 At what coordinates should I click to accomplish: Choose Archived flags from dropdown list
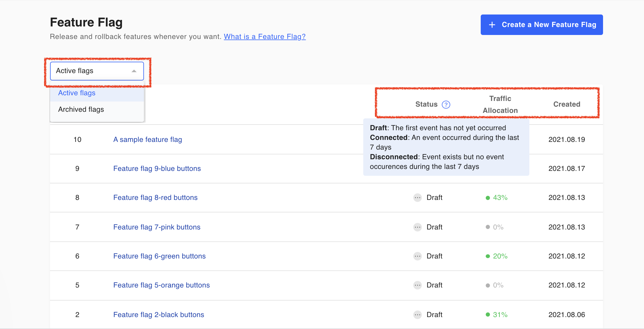coord(81,109)
